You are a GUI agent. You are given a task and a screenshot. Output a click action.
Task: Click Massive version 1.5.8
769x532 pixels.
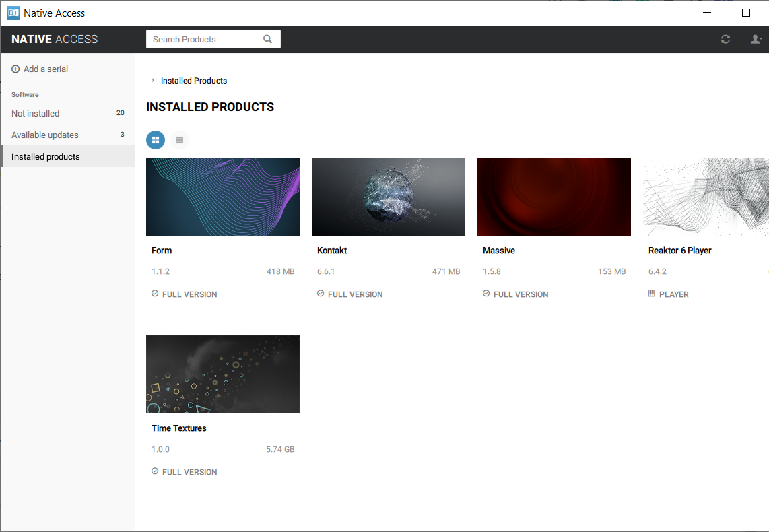click(492, 271)
